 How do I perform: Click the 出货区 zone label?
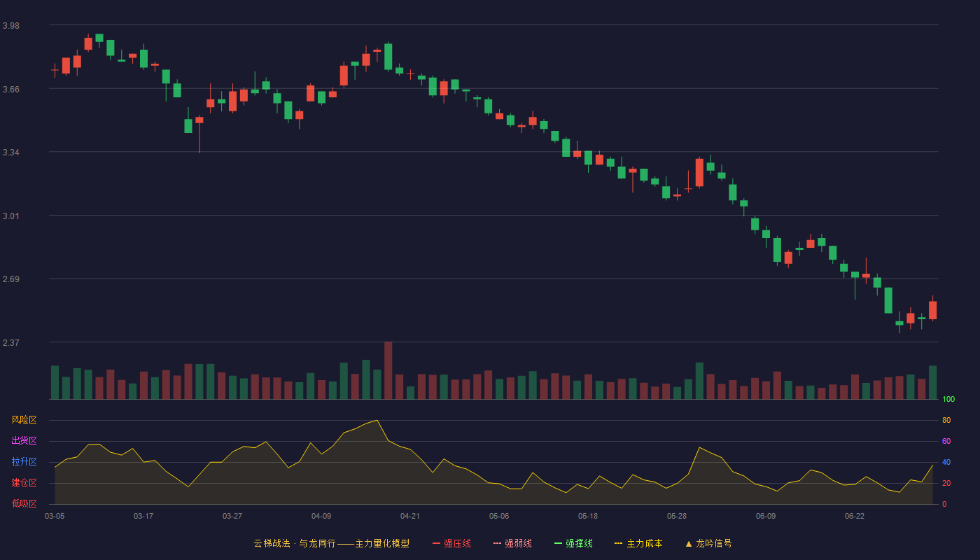coord(24,441)
